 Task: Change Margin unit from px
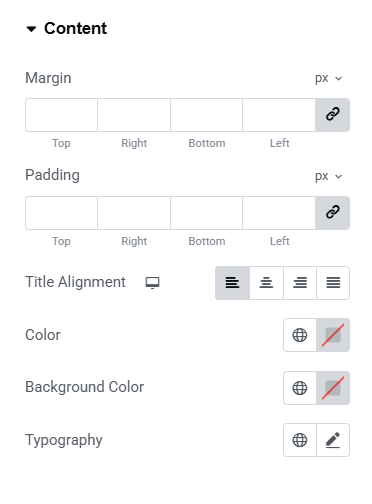pos(329,78)
